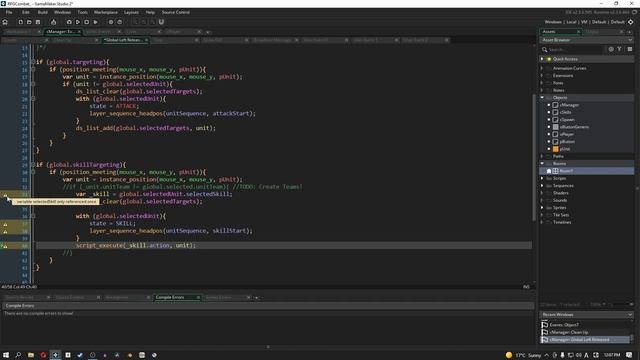Collapse the code fold at line 36
The width and height of the screenshot is (640, 360).
point(33,216)
